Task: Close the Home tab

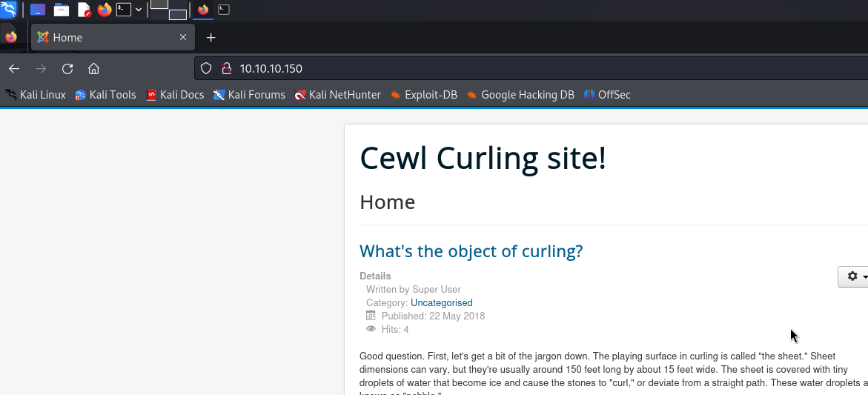Action: (183, 37)
